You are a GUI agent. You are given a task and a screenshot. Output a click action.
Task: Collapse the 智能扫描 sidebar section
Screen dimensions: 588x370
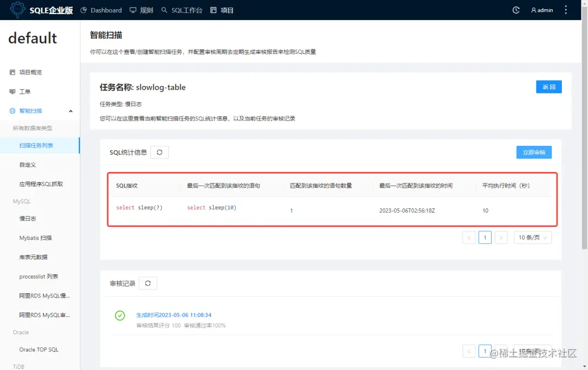click(x=70, y=110)
